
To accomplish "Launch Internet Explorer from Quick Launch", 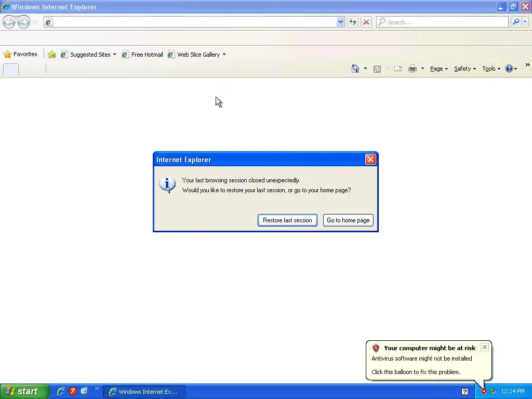I will (x=61, y=391).
